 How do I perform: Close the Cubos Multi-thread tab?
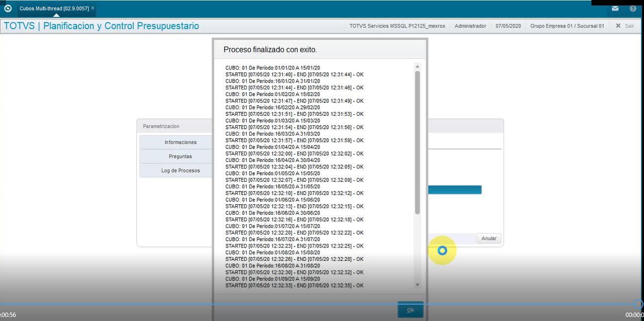(92, 8)
